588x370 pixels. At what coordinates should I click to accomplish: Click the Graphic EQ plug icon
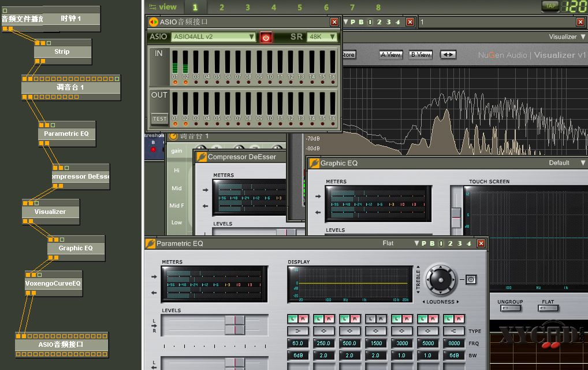click(314, 163)
